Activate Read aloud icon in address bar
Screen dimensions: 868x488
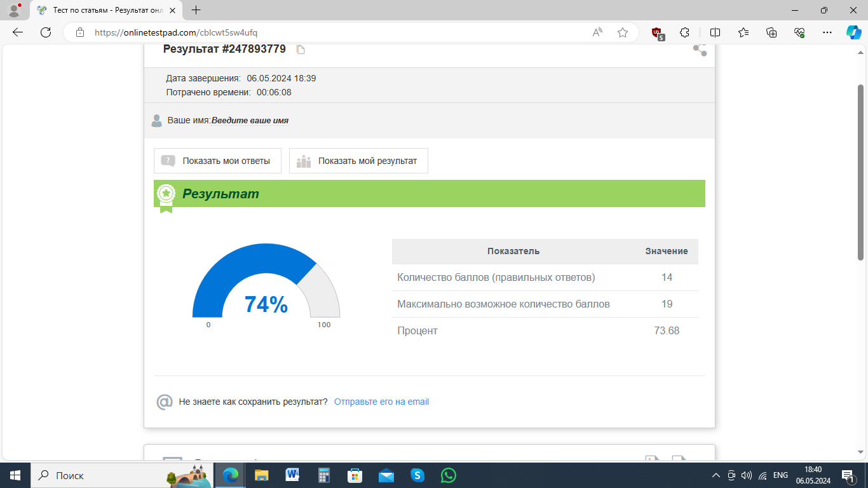[x=597, y=32]
